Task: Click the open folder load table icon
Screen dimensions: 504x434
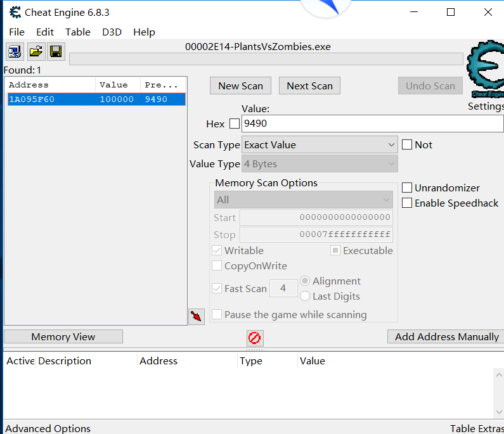Action: point(36,51)
